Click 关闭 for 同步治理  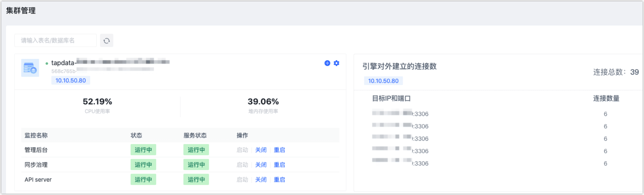(x=261, y=165)
